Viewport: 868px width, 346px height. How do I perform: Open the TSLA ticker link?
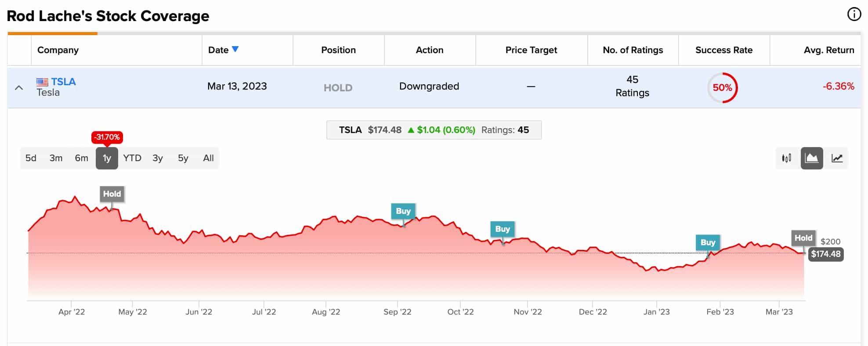click(x=63, y=82)
